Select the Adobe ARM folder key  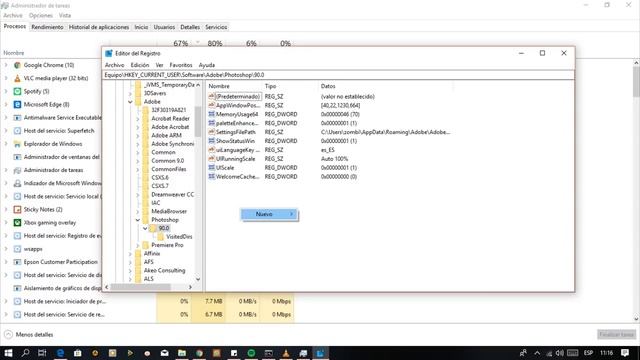click(167, 135)
